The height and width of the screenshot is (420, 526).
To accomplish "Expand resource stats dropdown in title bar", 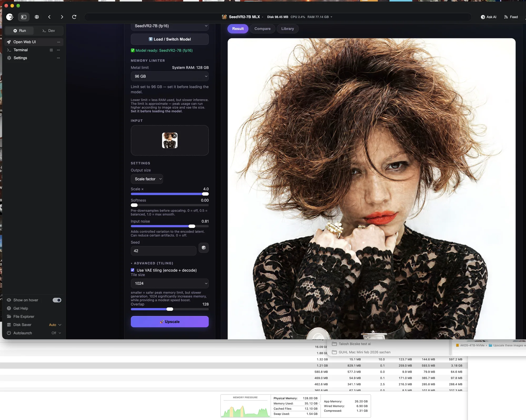I will (331, 17).
